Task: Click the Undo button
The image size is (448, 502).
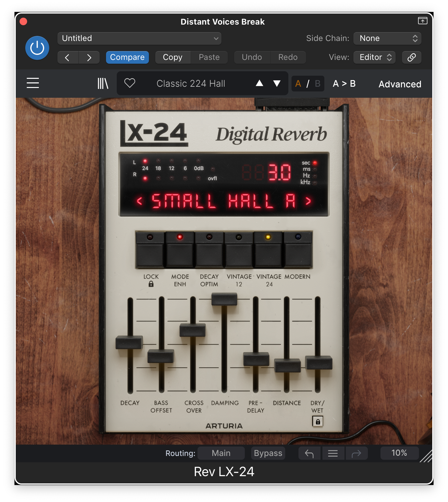Action: tap(252, 57)
